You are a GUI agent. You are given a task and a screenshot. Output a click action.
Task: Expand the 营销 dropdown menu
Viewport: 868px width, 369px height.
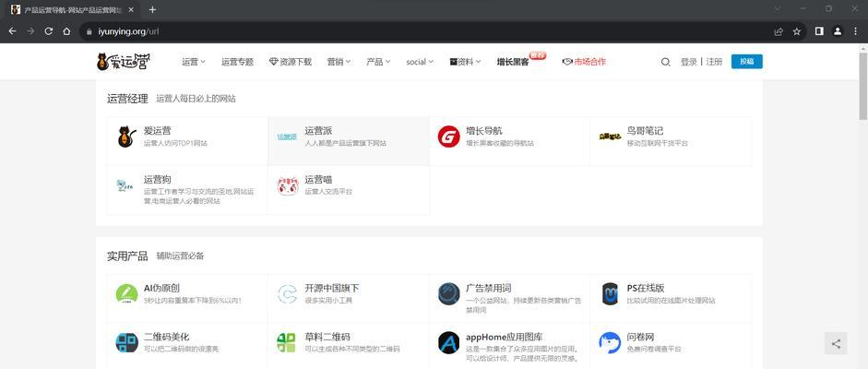point(339,62)
